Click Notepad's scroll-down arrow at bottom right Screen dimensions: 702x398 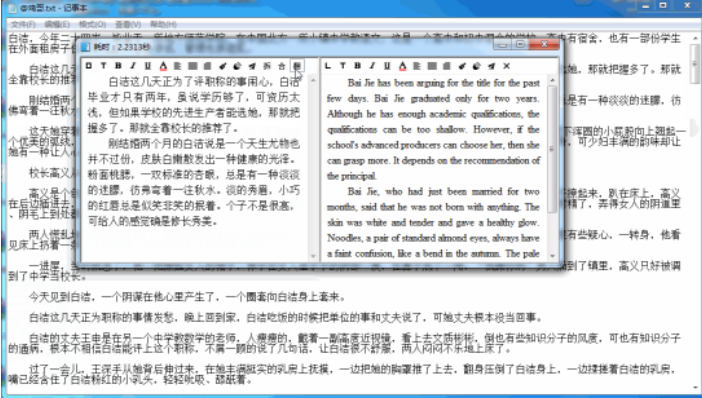[695, 388]
